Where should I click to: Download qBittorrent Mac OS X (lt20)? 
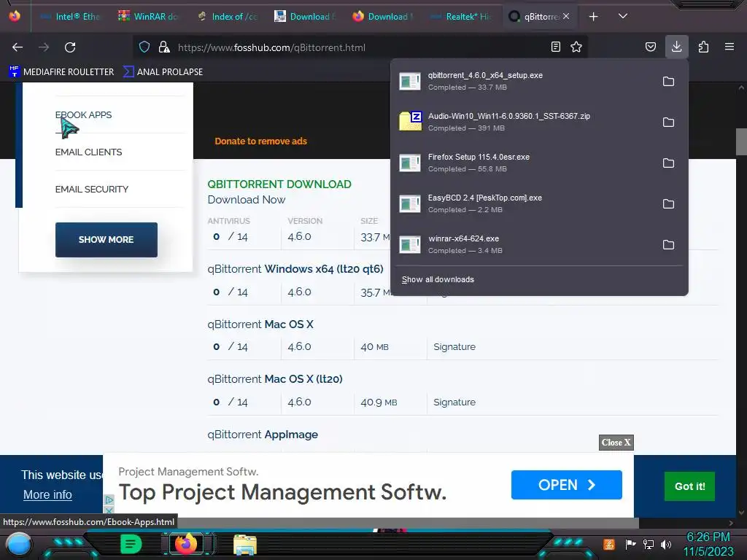coord(275,379)
